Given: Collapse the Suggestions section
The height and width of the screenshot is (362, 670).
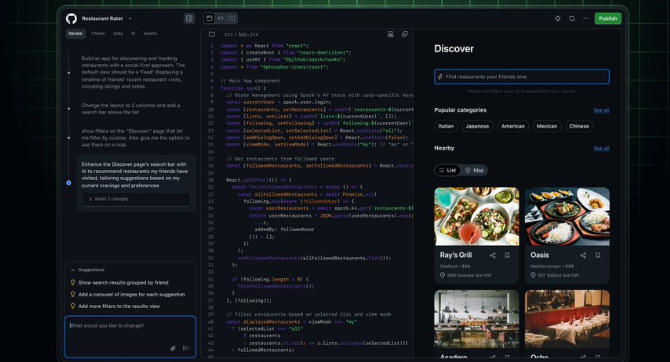Looking at the screenshot, I should 73,270.
